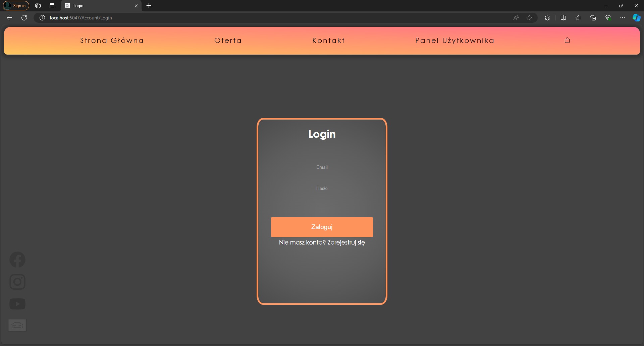The image size is (644, 346).
Task: Open the Oferta menu item
Action: (228, 41)
